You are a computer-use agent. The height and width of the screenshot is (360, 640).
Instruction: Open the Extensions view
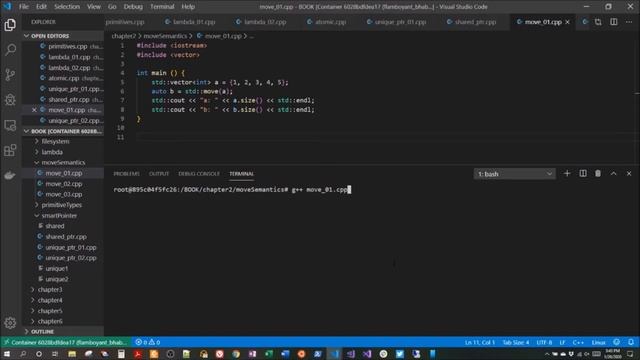(x=10, y=150)
